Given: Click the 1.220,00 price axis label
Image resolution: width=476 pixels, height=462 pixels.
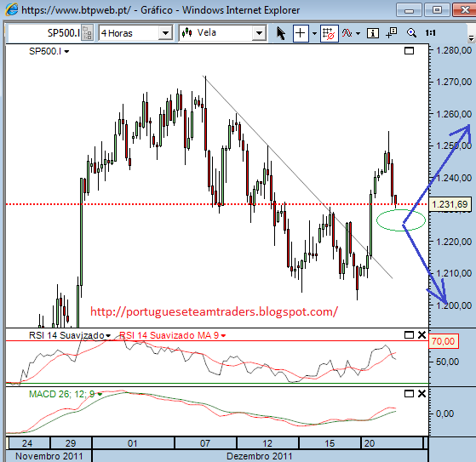Looking at the screenshot, I should 454,242.
